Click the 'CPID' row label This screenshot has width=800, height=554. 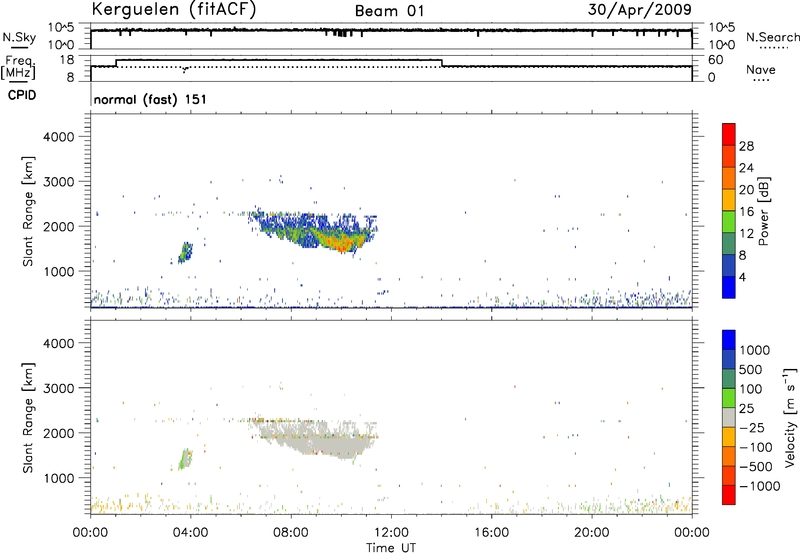tap(22, 95)
